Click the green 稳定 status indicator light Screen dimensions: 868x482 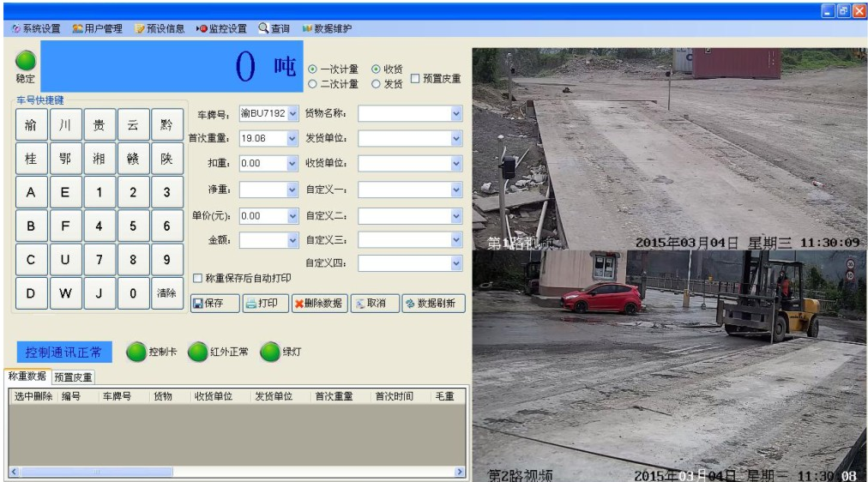point(26,60)
